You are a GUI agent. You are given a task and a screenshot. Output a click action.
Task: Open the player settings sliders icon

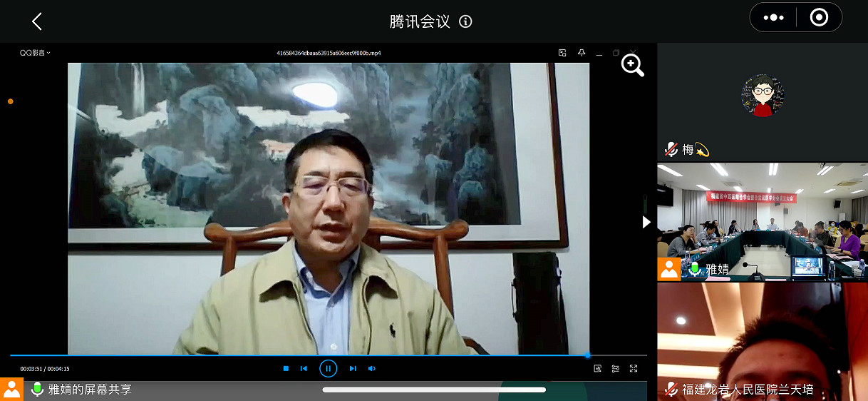(615, 369)
